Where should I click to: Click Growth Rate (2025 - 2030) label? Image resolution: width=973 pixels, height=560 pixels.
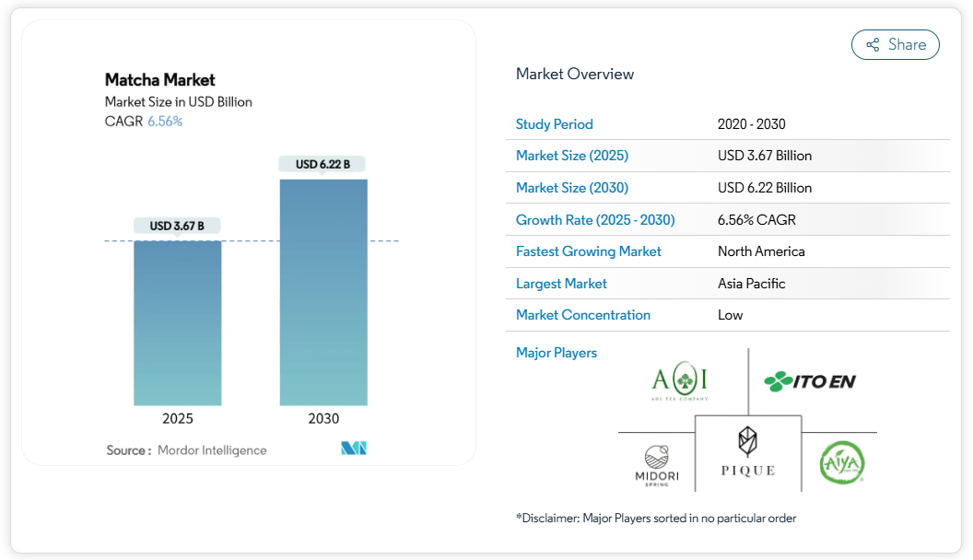[x=595, y=220]
